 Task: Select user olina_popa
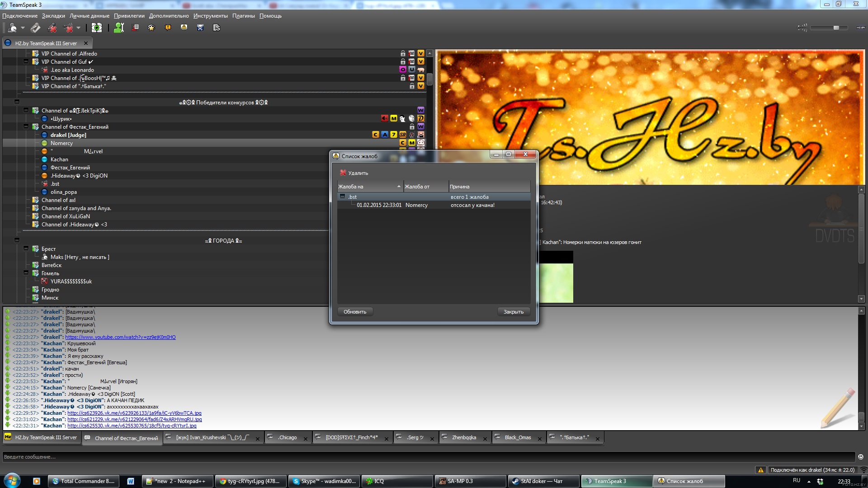click(64, 192)
